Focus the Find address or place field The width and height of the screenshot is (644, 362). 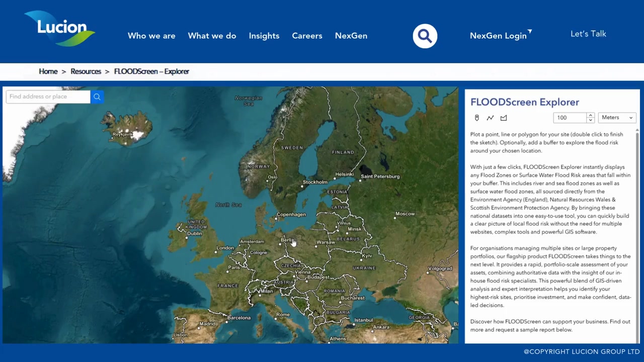point(48,97)
